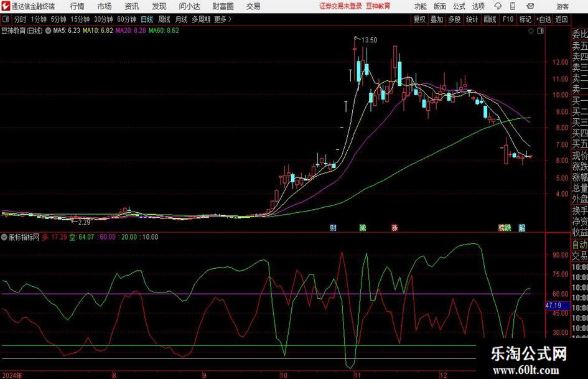Click the 减 marker on the chart
Image resolution: width=588 pixels, height=379 pixels.
pyautogui.click(x=362, y=227)
